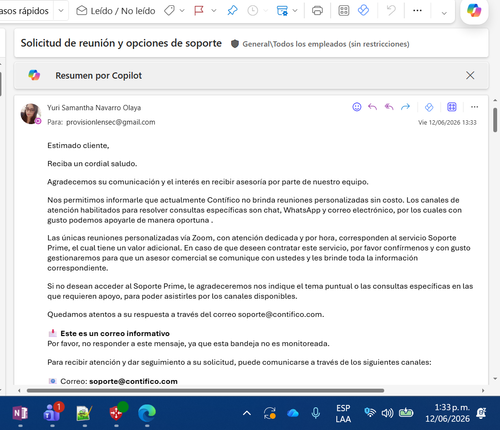Click the Viva diamond icon in message header

429,107
